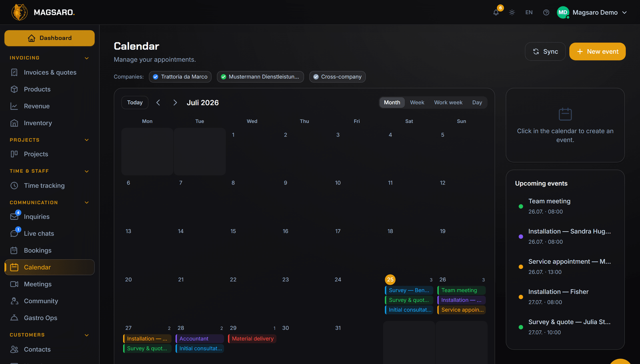Jump to Today

coord(135,103)
